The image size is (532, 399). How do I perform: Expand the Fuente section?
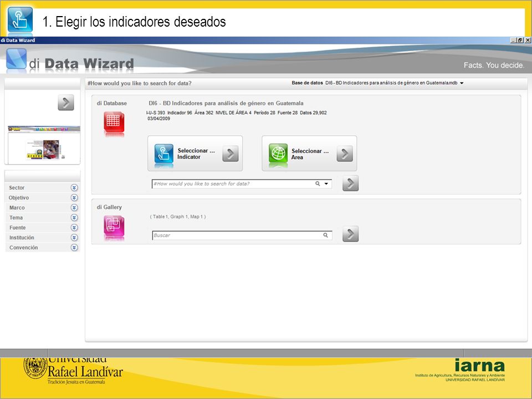pyautogui.click(x=74, y=228)
